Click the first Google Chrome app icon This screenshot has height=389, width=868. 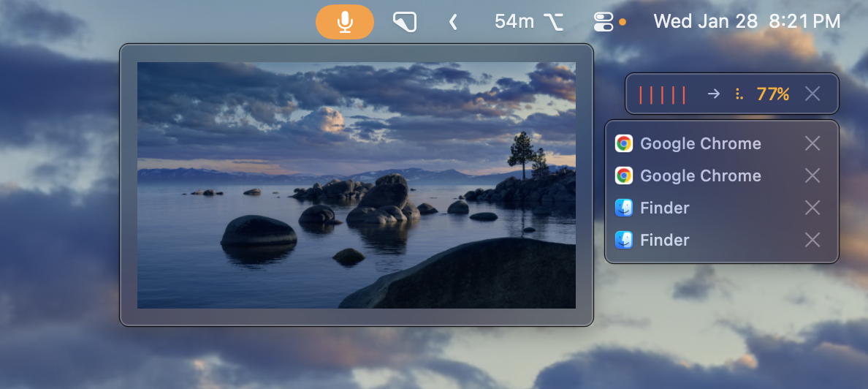623,143
